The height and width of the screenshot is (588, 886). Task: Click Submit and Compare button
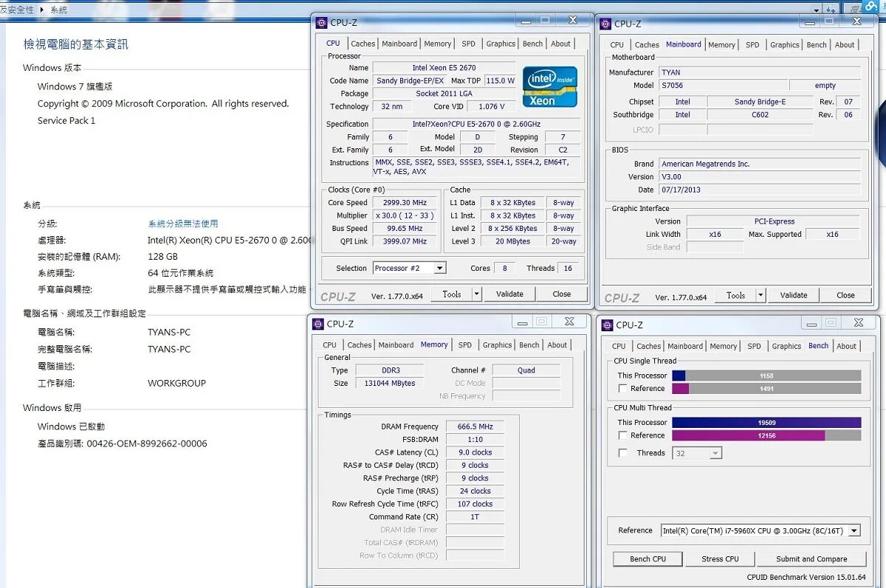[x=811, y=558]
